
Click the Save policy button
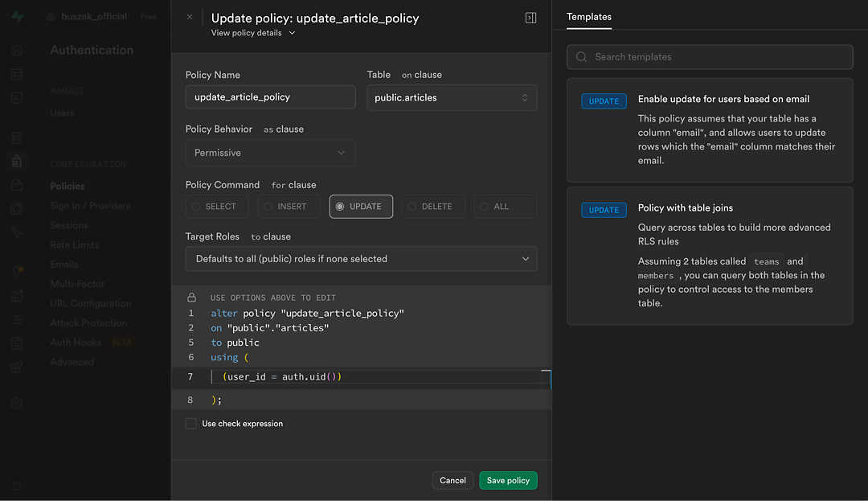pyautogui.click(x=508, y=481)
